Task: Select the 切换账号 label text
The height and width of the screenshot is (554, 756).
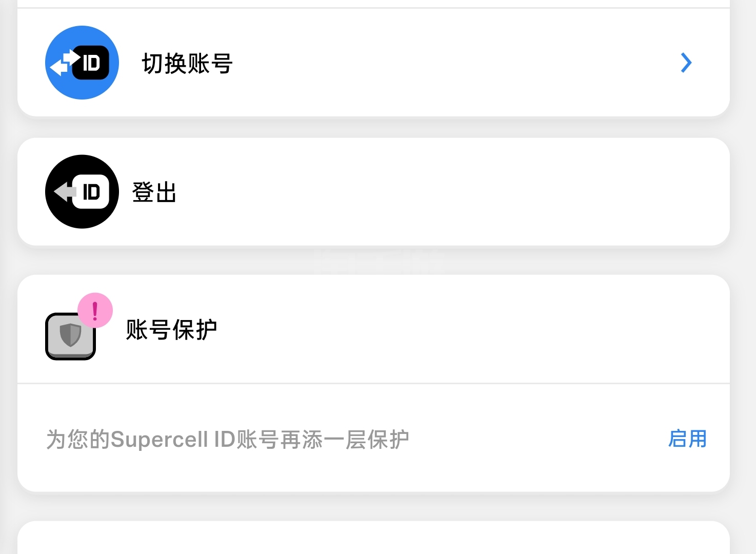Action: [187, 64]
